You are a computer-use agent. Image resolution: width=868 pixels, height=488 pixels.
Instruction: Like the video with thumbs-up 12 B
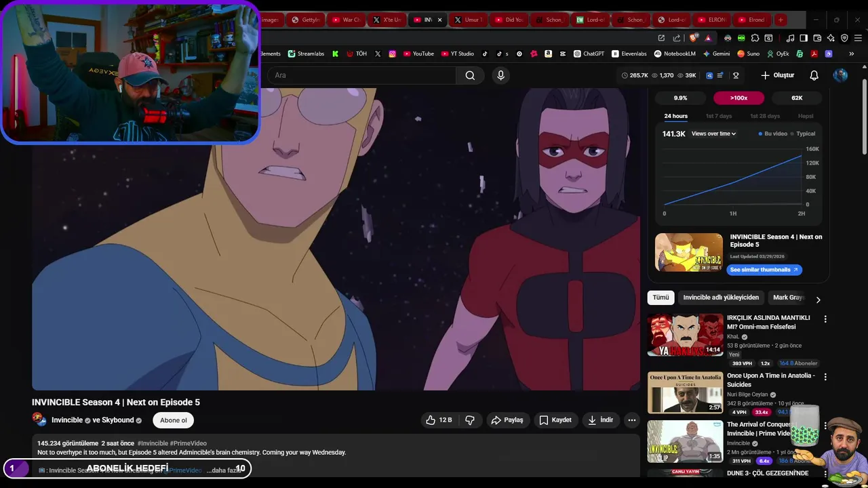[439, 420]
